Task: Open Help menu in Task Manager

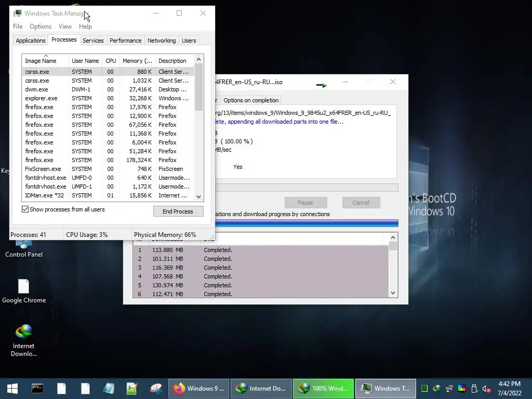Action: (x=85, y=26)
